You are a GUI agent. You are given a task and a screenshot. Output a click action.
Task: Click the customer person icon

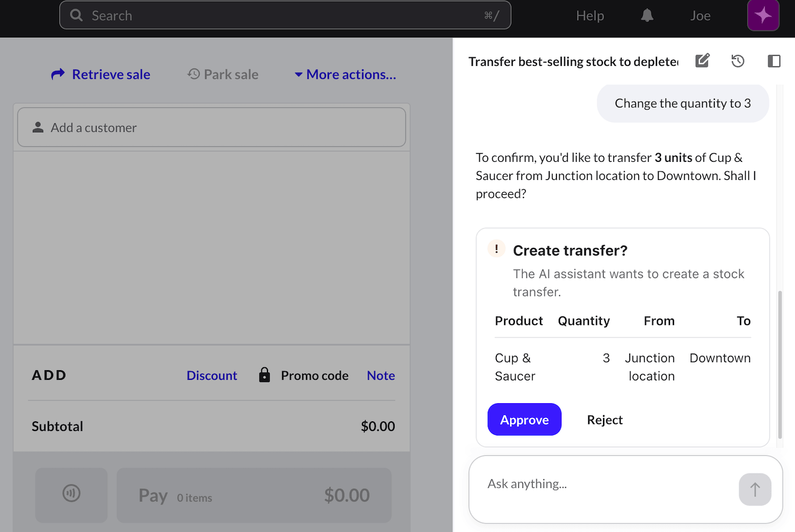[38, 127]
